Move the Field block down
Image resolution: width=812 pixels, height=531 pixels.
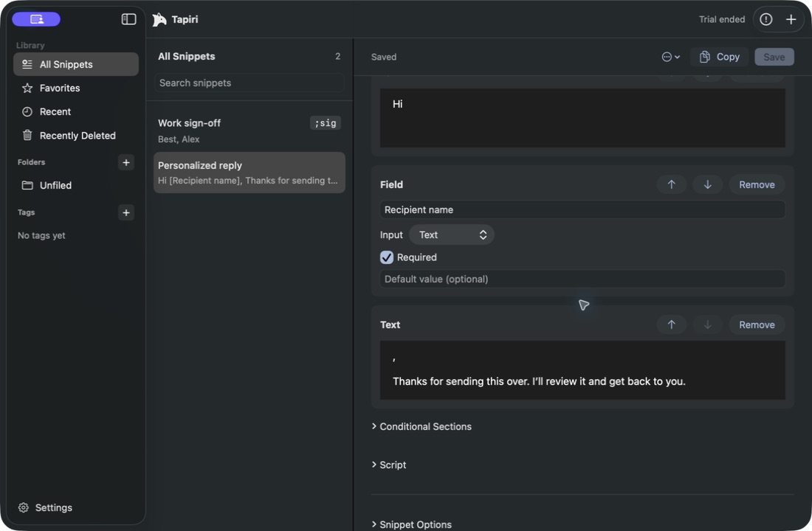(707, 185)
